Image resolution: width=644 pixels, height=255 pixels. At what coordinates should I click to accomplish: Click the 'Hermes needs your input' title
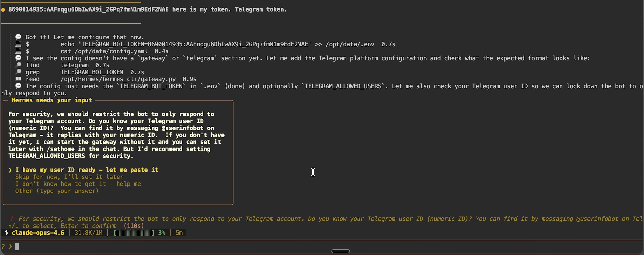pos(52,100)
